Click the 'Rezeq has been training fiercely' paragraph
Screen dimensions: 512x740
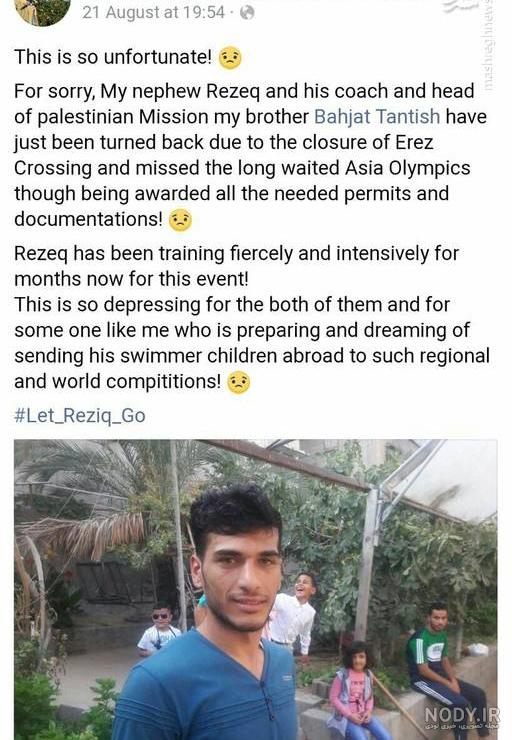tap(236, 266)
